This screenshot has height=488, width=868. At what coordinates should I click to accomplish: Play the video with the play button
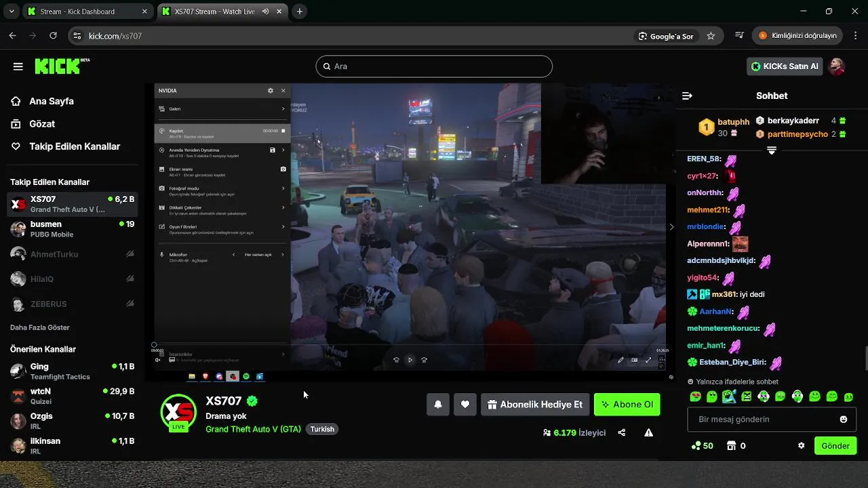(x=410, y=360)
